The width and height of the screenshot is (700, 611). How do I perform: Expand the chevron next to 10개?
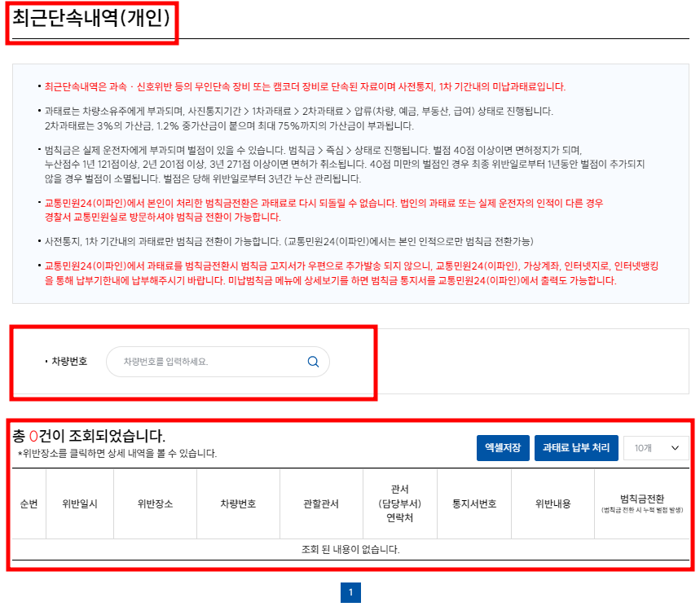[x=674, y=447]
